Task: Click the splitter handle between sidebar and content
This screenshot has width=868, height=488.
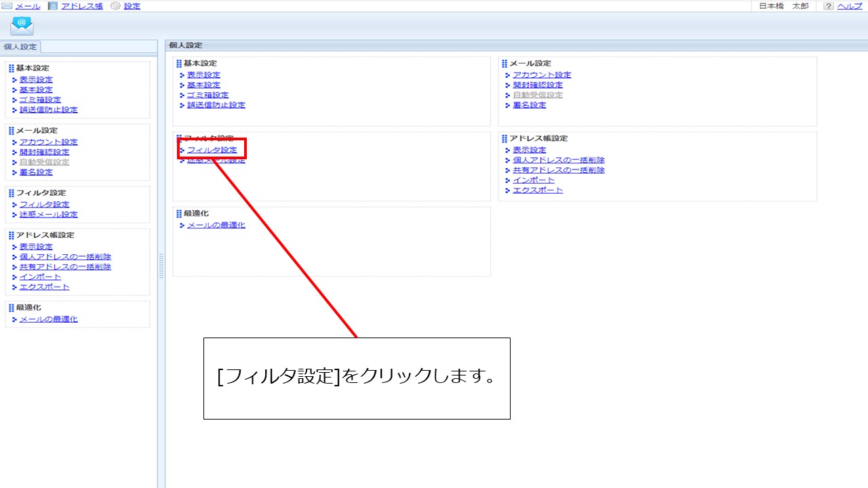Action: [x=161, y=266]
